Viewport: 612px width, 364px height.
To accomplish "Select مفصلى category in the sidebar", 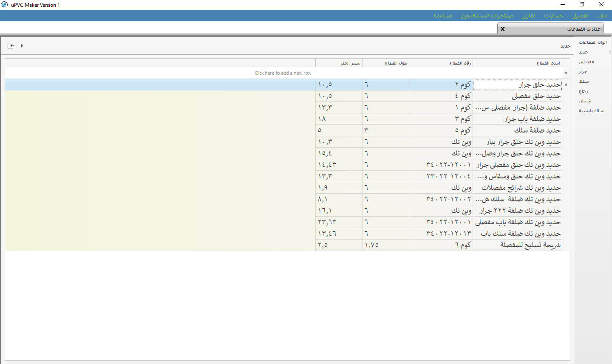I will tap(586, 62).
